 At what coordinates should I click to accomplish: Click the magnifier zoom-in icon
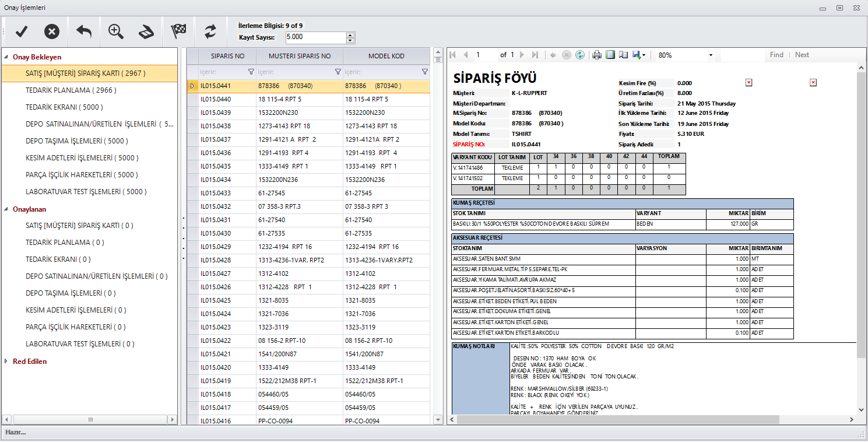(116, 32)
